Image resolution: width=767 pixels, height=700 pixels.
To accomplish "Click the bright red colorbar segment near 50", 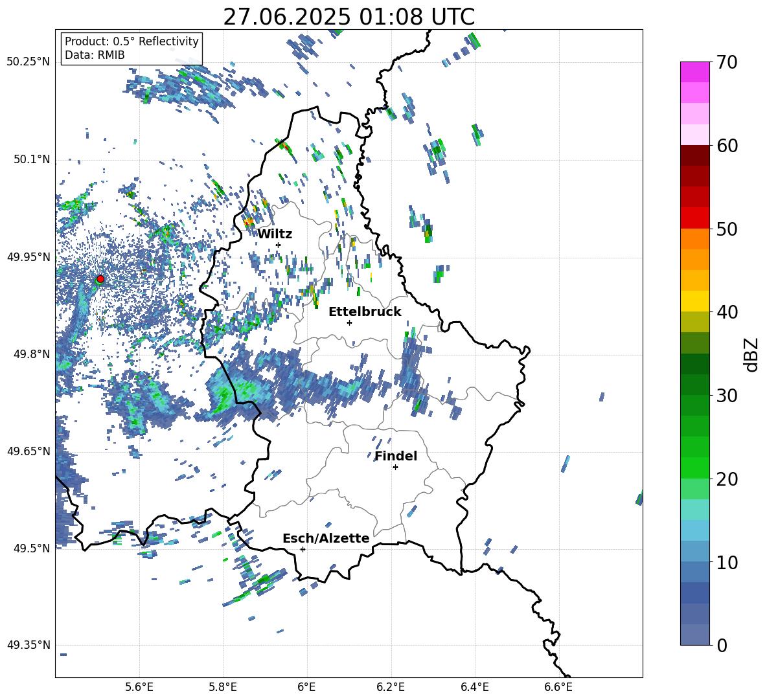I will [694, 218].
